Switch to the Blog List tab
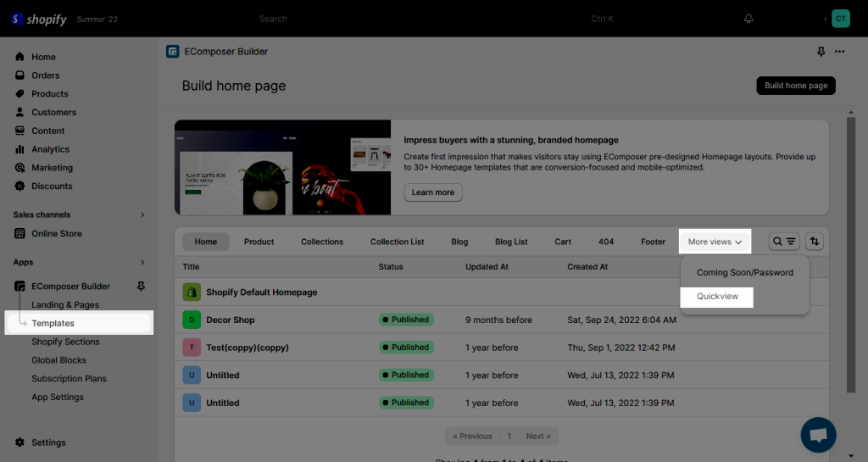Viewport: 868px width, 462px height. tap(511, 242)
